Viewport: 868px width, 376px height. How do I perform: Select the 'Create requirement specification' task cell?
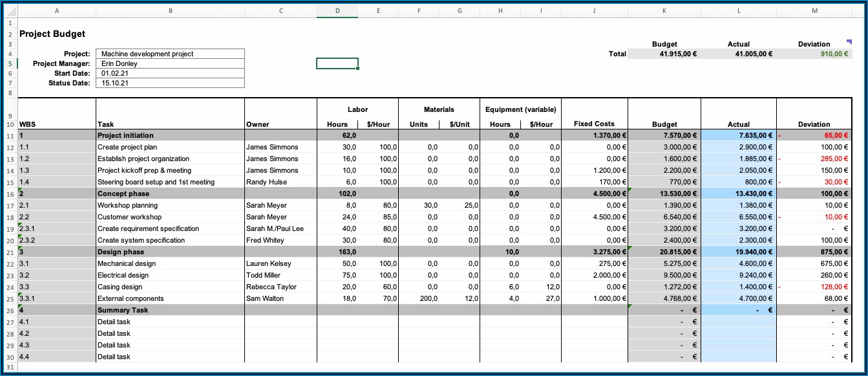point(170,228)
